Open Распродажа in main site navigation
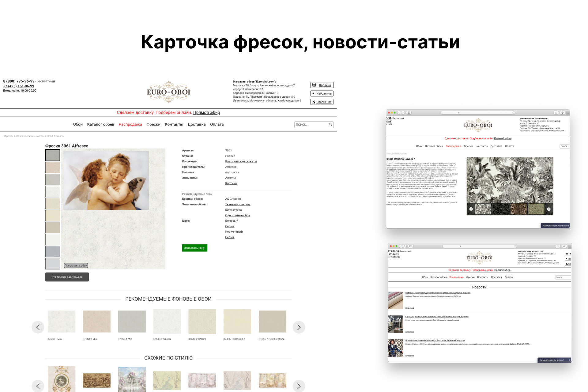This screenshot has height=392, width=588. click(130, 124)
